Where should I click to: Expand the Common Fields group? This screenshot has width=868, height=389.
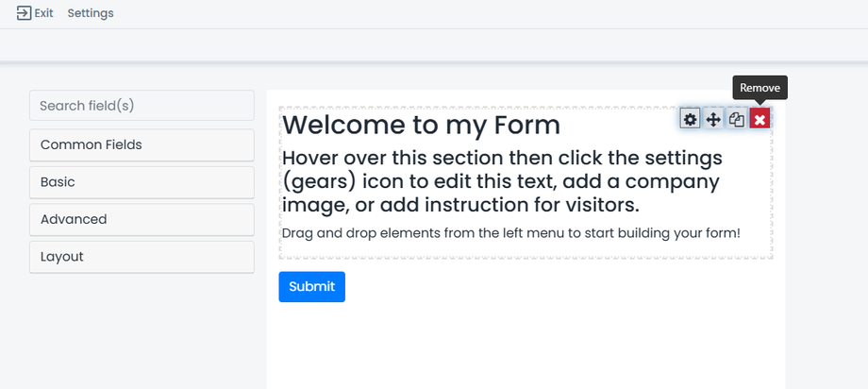pyautogui.click(x=142, y=145)
